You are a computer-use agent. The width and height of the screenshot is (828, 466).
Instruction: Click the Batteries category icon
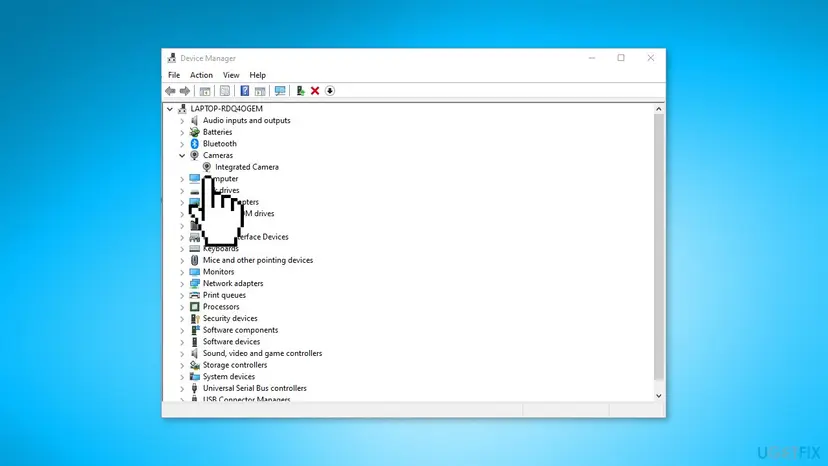(194, 132)
